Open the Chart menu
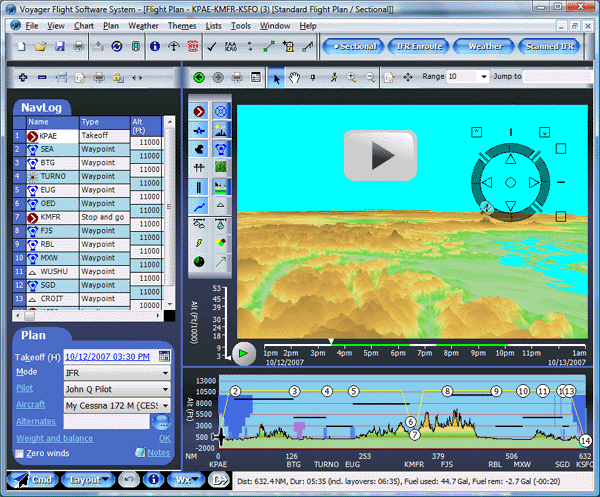Screen dimensions: 600x497 pyautogui.click(x=84, y=26)
